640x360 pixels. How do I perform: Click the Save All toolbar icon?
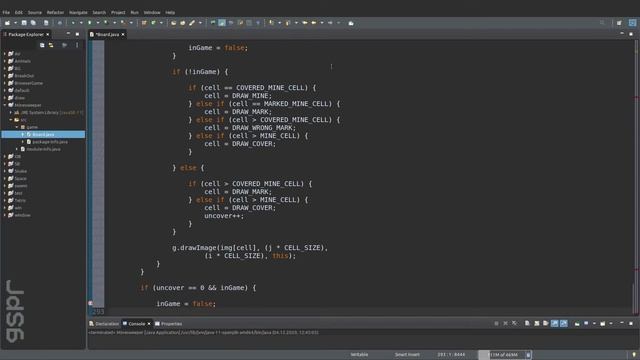click(x=33, y=23)
